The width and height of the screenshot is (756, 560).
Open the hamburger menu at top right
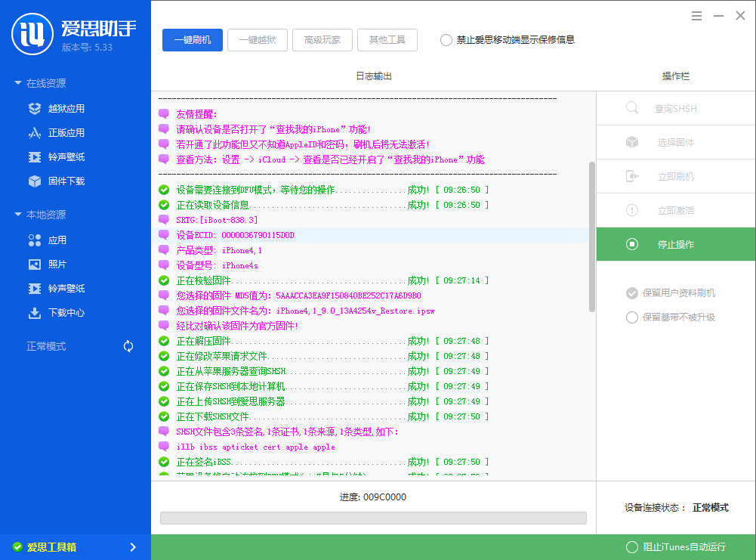pos(696,15)
